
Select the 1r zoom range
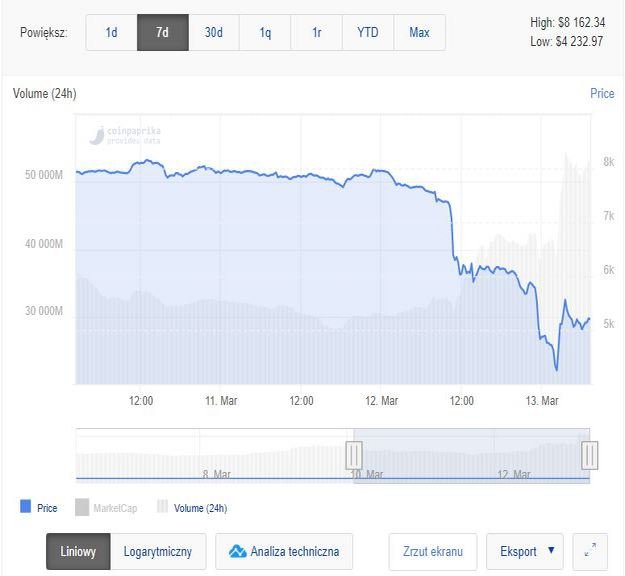[317, 33]
